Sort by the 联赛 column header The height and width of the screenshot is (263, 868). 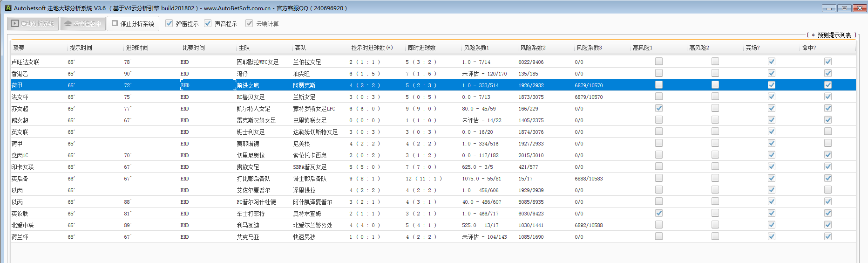(x=19, y=48)
